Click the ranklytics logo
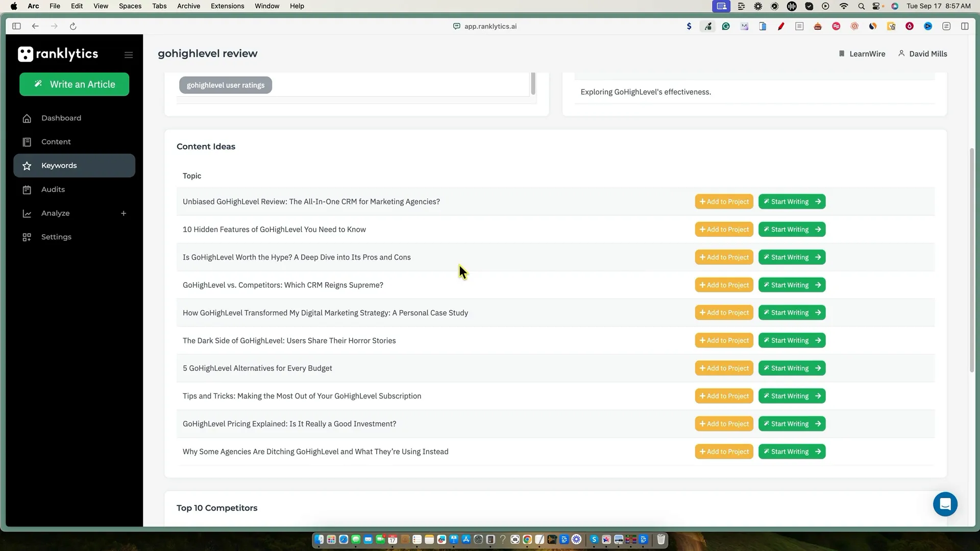 58,54
